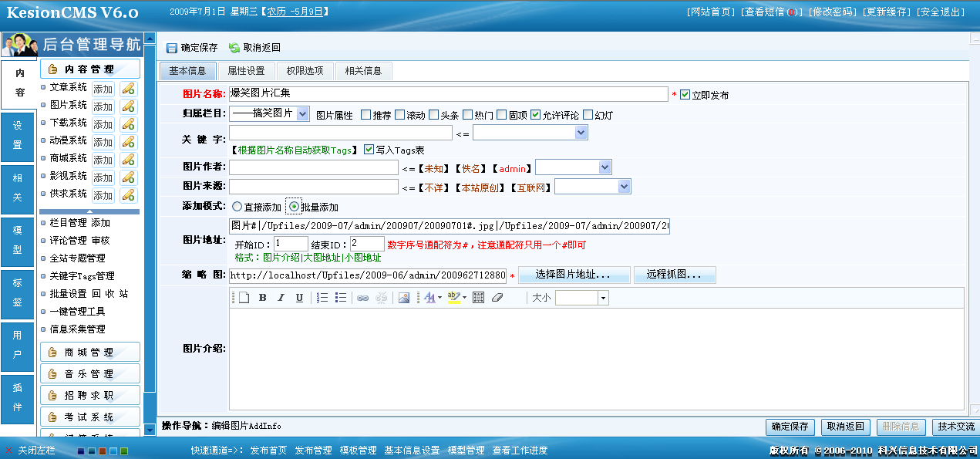Click the pencil add icon beside 图片系统
The height and width of the screenshot is (459, 980).
click(128, 106)
